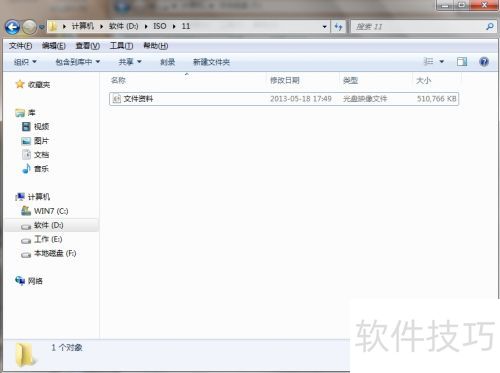Click the change view icon
This screenshot has height=373, width=500.
pyautogui.click(x=429, y=62)
